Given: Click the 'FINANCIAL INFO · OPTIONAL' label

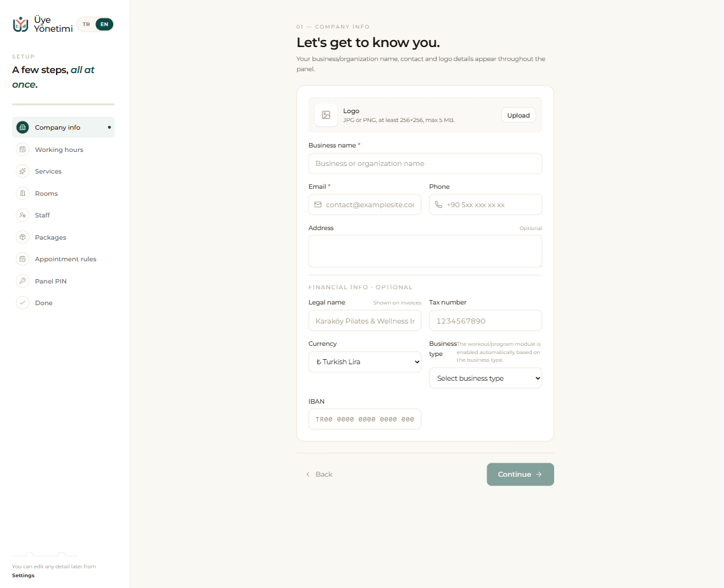Looking at the screenshot, I should coord(360,287).
